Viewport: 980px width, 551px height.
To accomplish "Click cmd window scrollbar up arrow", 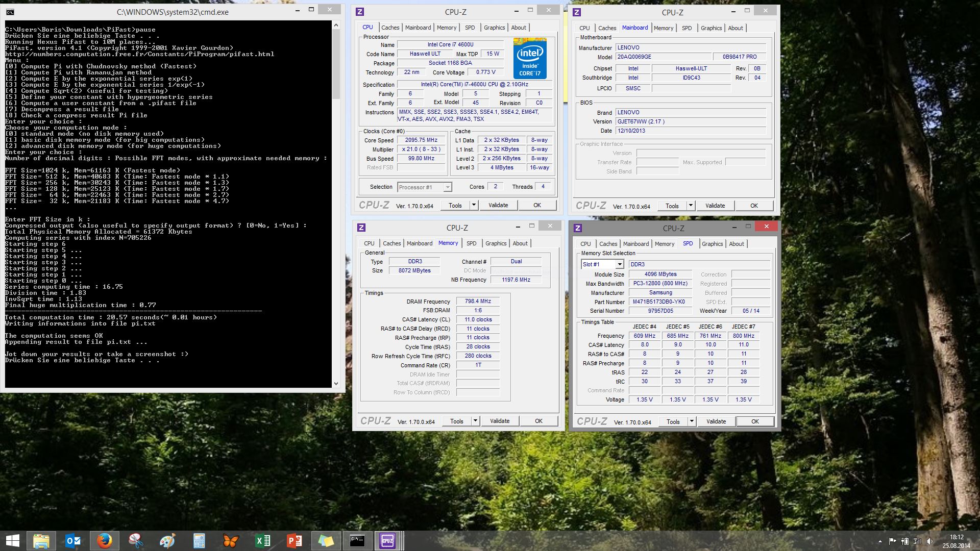I will pos(336,25).
